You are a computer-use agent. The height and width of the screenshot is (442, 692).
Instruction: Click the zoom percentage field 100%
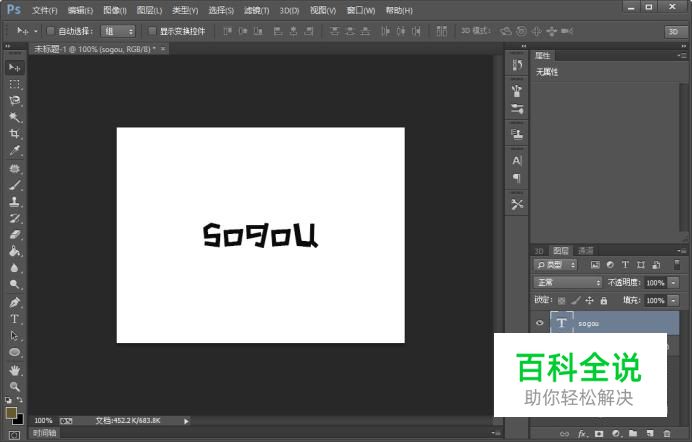tap(43, 421)
